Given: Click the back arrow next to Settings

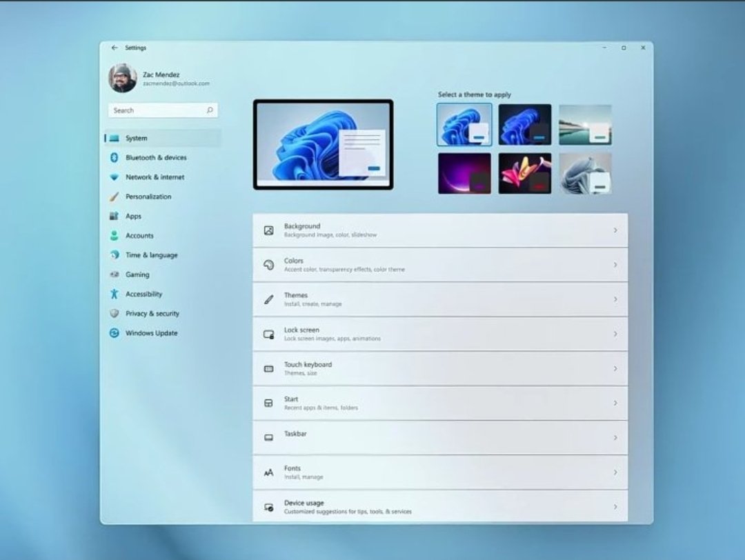Looking at the screenshot, I should coord(114,48).
